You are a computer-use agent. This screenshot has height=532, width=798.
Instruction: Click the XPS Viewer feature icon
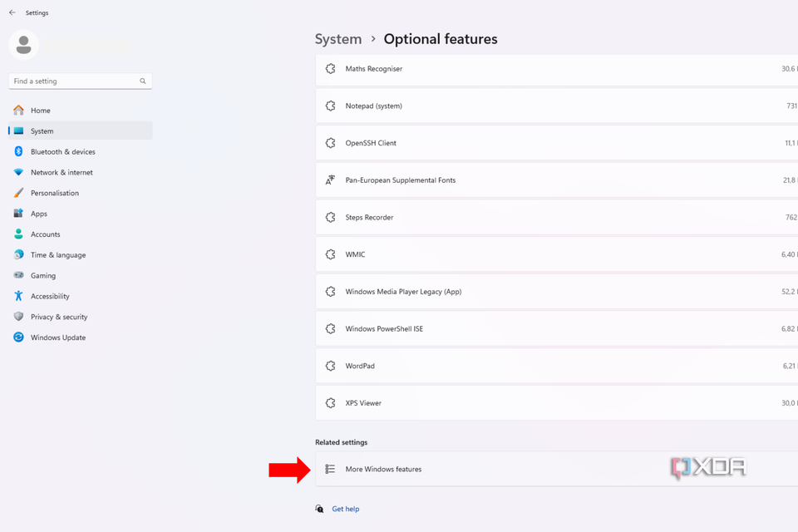pyautogui.click(x=330, y=403)
